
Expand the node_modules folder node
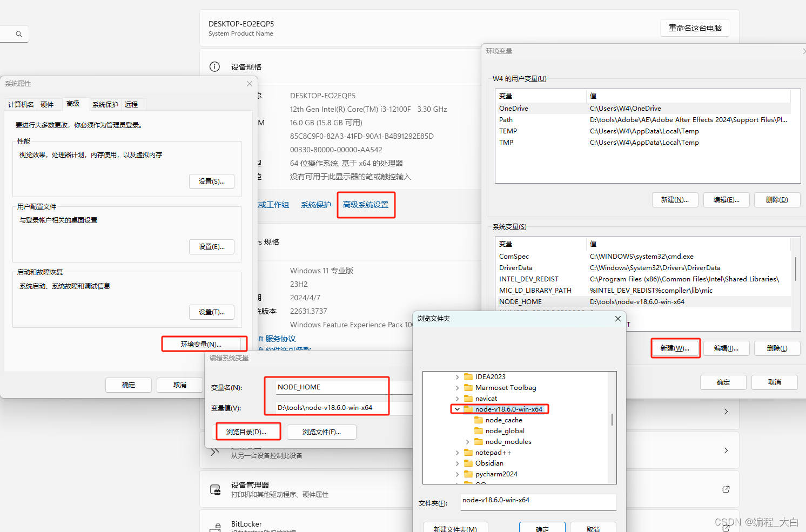pyautogui.click(x=467, y=442)
